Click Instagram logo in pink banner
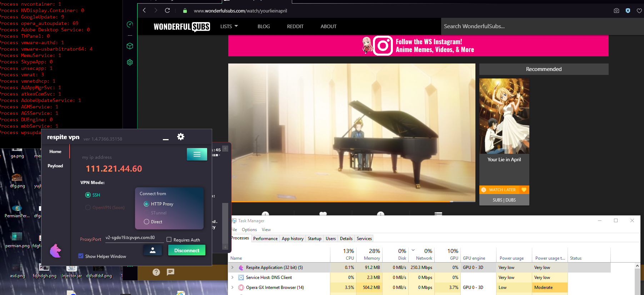 (383, 46)
